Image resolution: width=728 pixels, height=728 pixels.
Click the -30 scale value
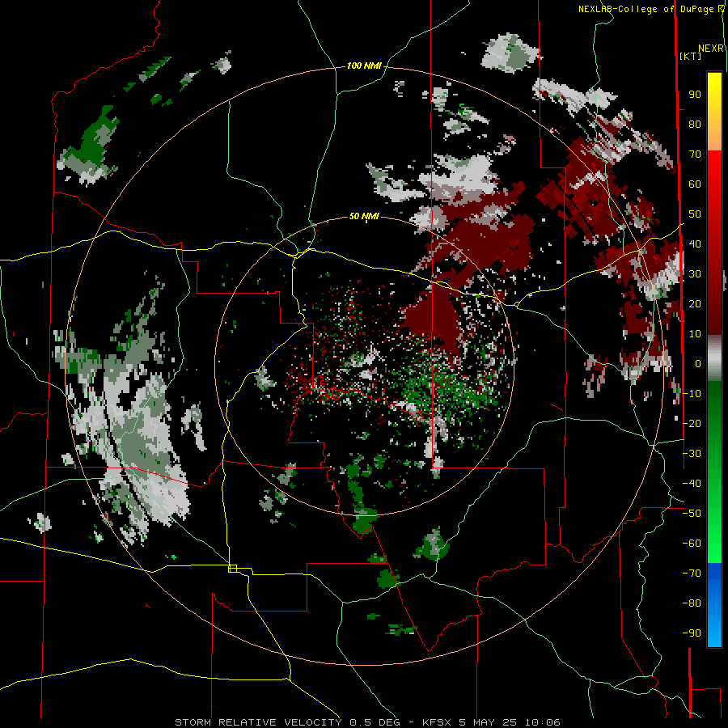coord(692,453)
